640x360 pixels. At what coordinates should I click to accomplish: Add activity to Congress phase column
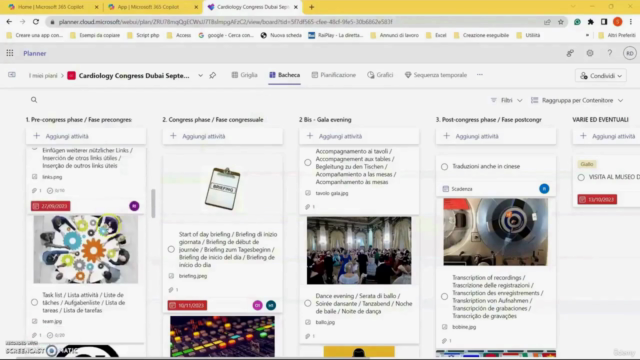tap(222, 136)
